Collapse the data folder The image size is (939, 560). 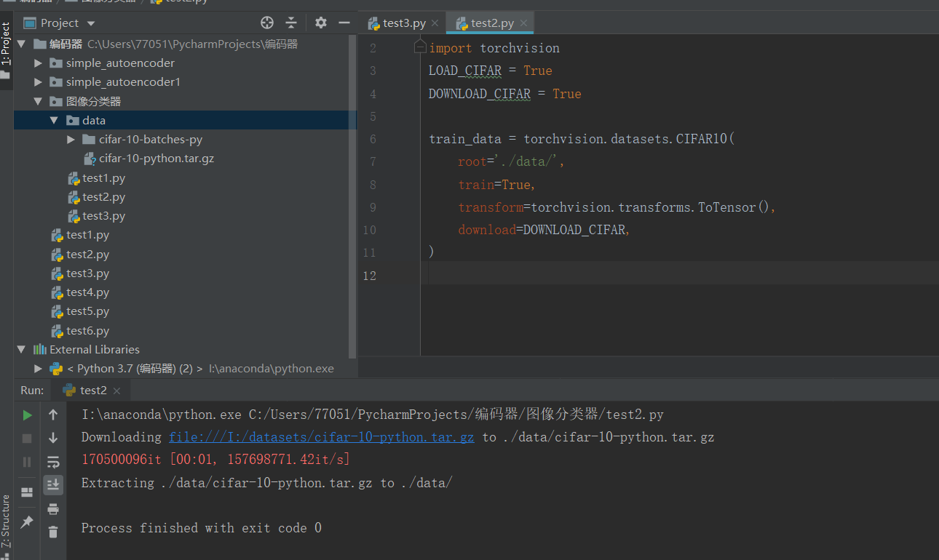(55, 120)
